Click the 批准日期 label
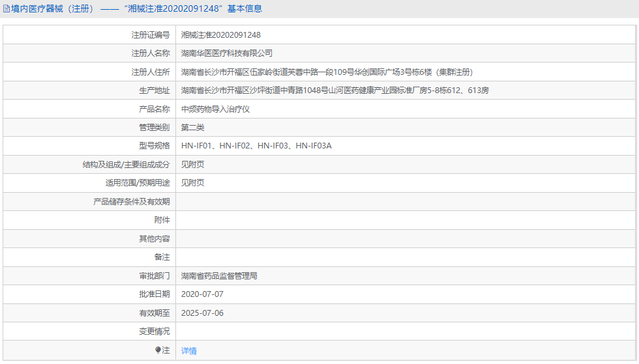The width and height of the screenshot is (639, 364). click(x=155, y=294)
